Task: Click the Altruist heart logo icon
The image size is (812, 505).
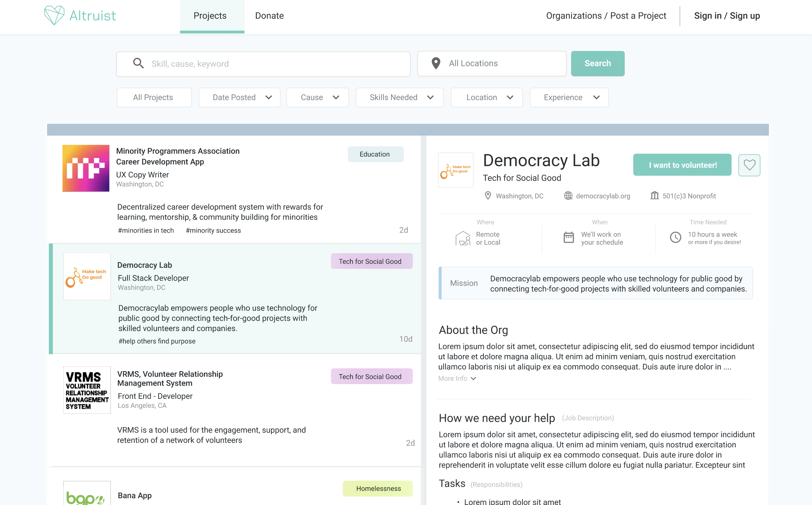Action: [x=54, y=15]
